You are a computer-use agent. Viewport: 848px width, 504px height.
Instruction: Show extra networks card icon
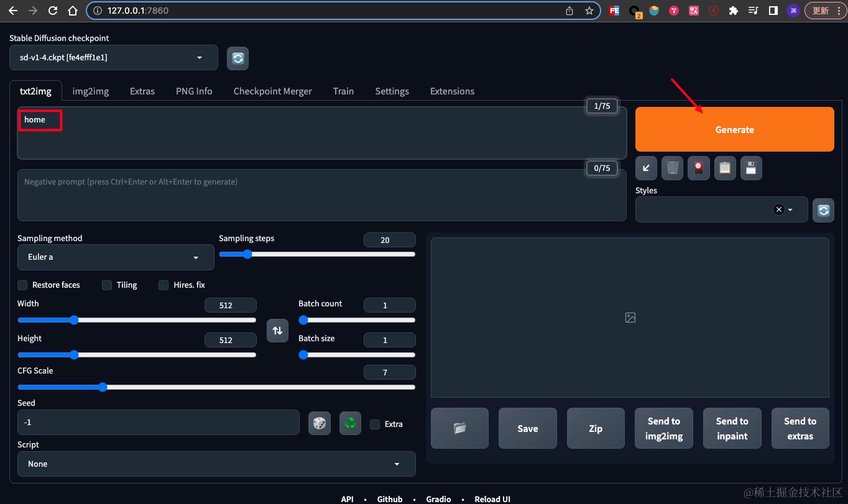pyautogui.click(x=698, y=168)
